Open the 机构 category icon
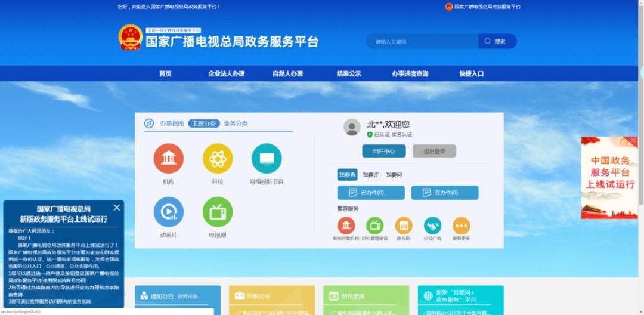This screenshot has width=644, height=315. (x=168, y=159)
